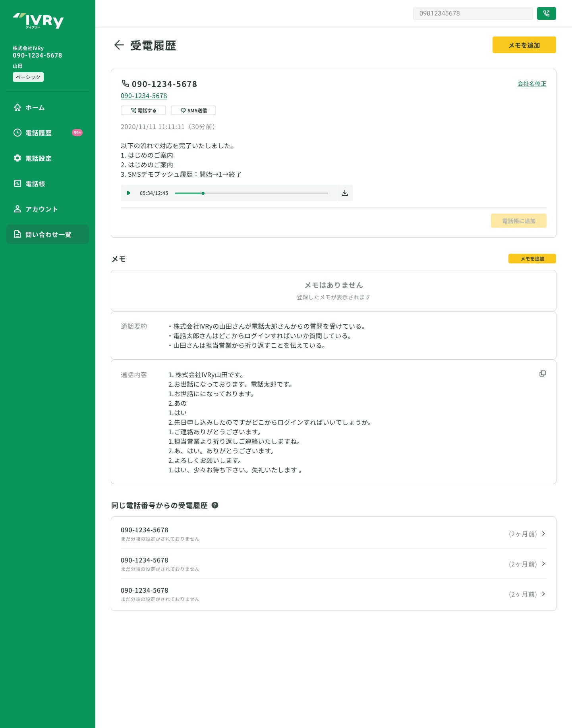Click the clock icon next to 電話履歴

[17, 133]
